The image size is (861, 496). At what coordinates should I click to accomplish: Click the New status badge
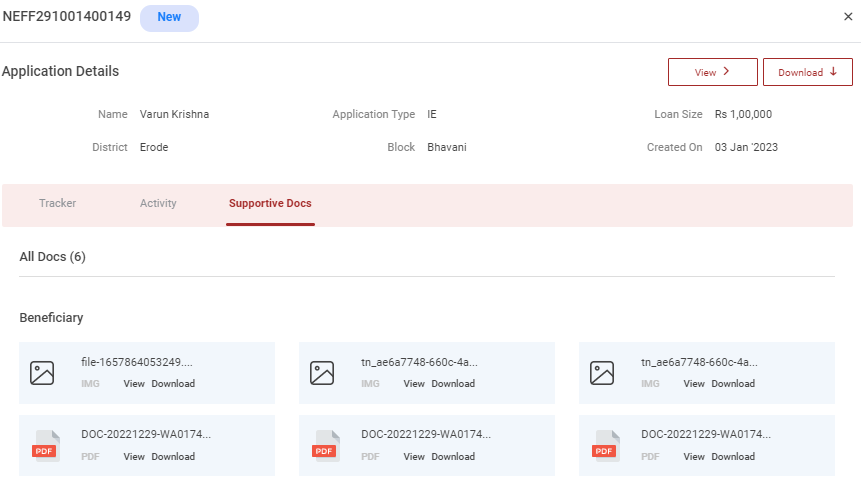pos(169,17)
